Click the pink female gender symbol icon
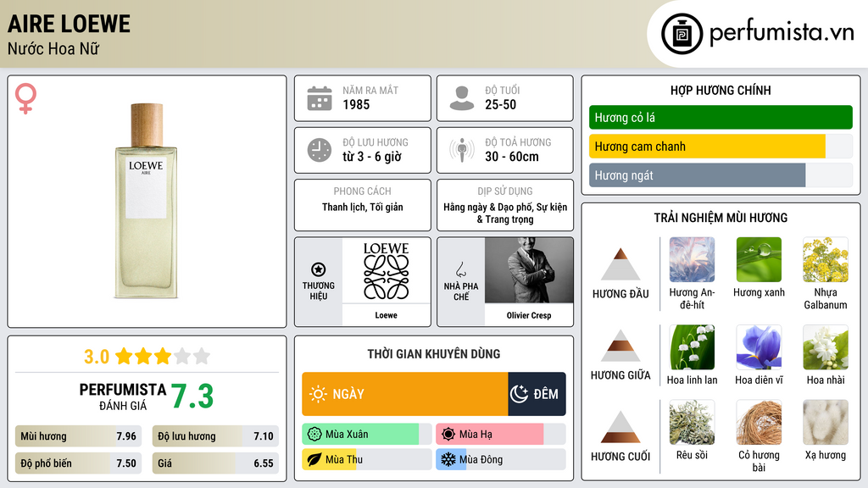The width and height of the screenshot is (868, 488). (x=25, y=98)
